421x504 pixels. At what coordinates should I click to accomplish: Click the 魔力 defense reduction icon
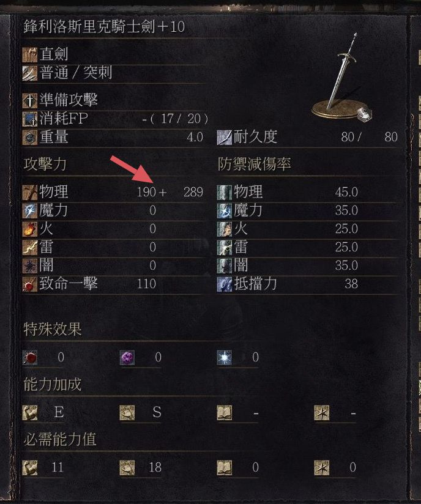click(x=224, y=211)
